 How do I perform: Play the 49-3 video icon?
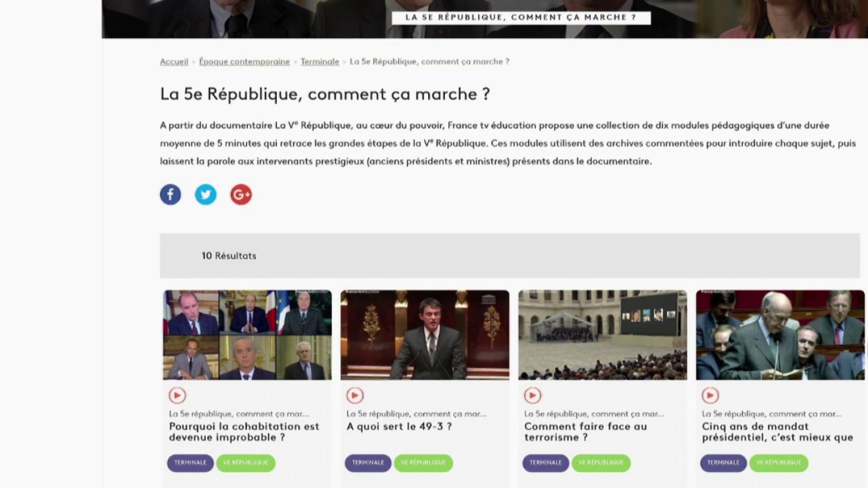[x=355, y=396]
